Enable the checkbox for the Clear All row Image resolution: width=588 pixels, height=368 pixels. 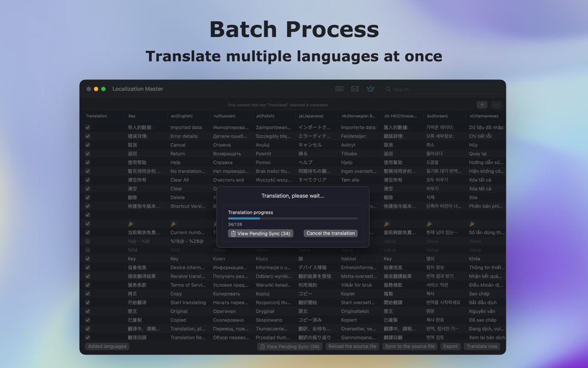coord(87,180)
